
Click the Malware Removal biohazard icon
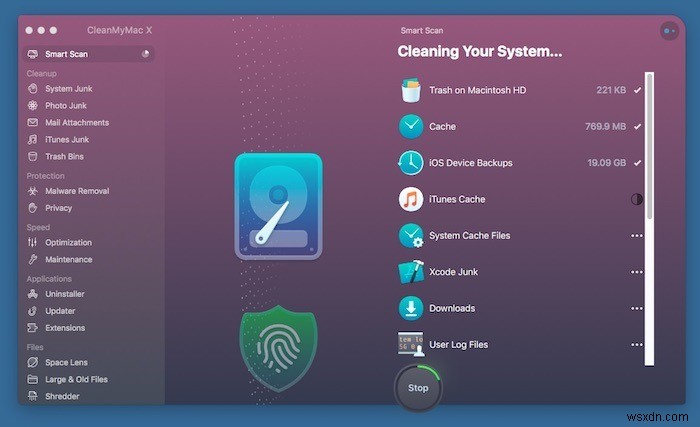[x=33, y=191]
